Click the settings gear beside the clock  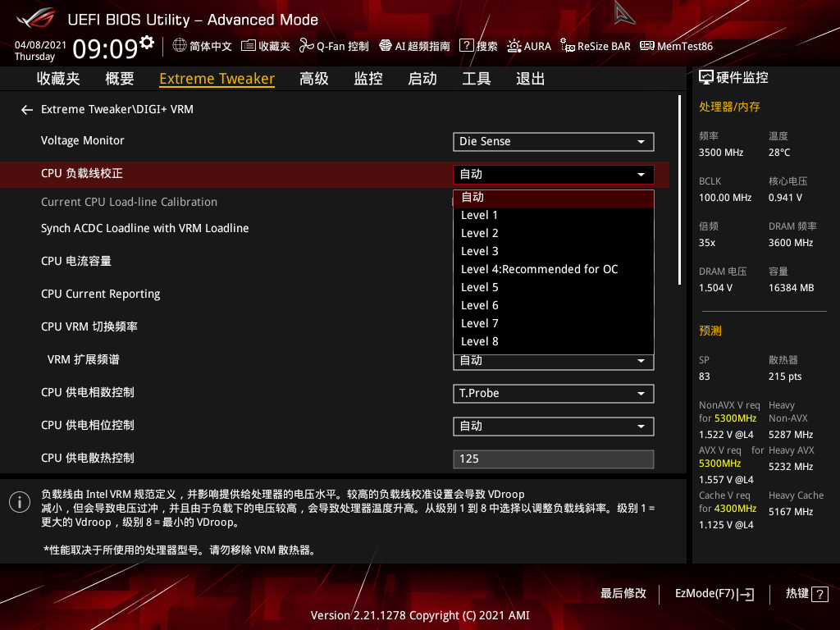(147, 43)
